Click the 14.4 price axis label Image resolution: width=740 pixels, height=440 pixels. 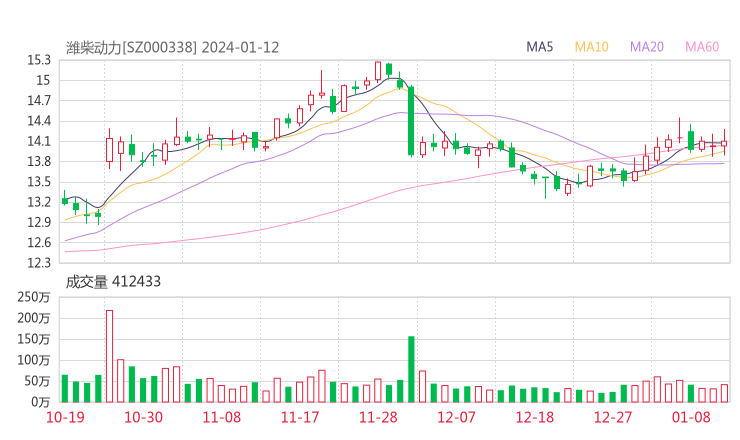(39, 121)
